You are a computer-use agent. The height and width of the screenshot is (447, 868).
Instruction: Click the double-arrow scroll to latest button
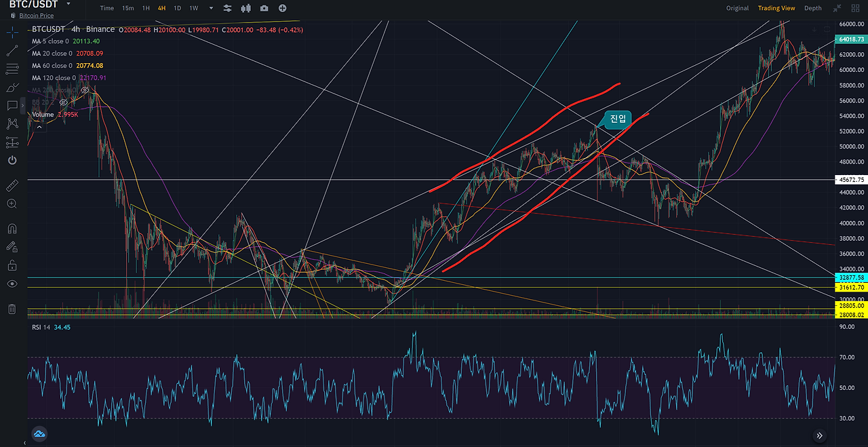click(x=819, y=435)
